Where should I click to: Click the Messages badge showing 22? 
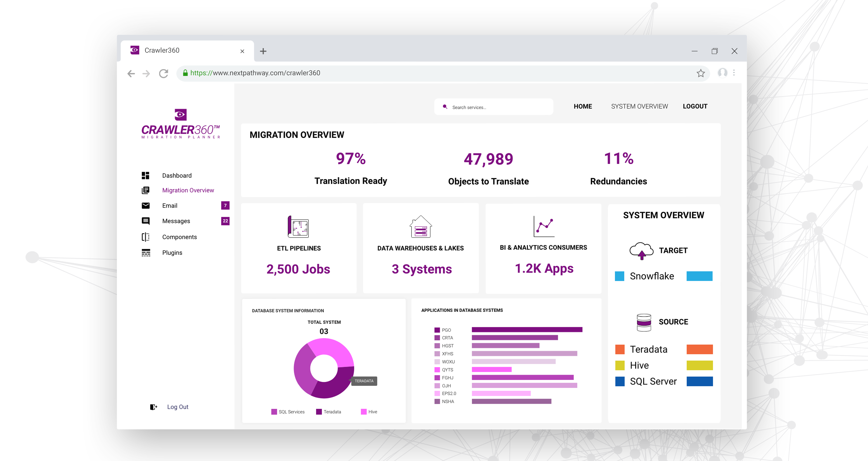[x=225, y=221]
